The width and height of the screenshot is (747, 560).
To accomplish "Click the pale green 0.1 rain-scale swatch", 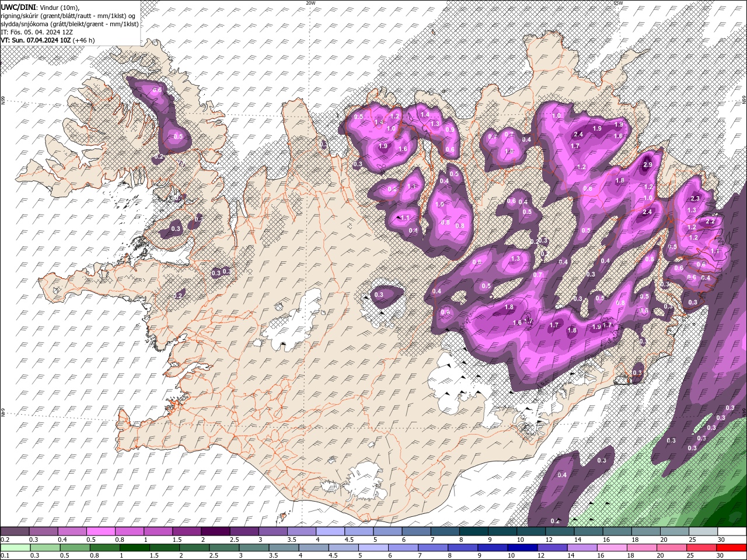I will pos(15,547).
